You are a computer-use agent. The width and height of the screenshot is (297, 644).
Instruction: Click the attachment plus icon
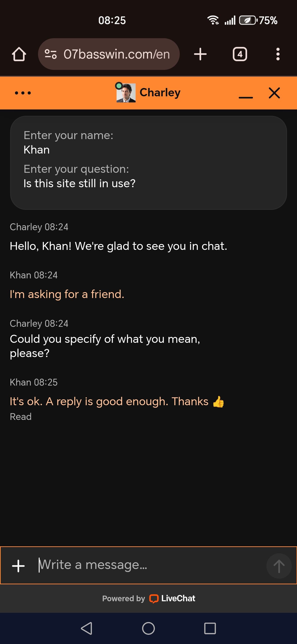tap(18, 566)
